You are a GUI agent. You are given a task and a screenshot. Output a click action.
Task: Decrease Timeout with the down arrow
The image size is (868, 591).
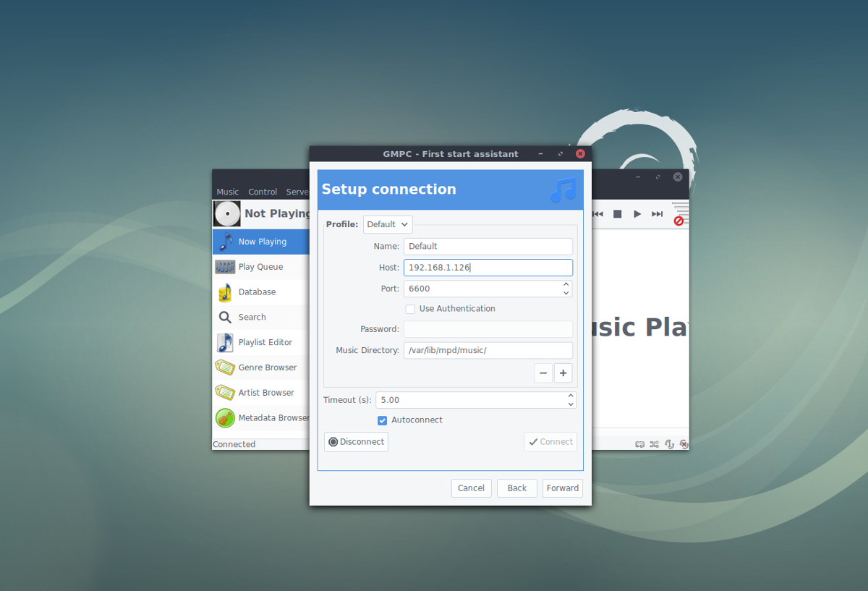tap(571, 404)
